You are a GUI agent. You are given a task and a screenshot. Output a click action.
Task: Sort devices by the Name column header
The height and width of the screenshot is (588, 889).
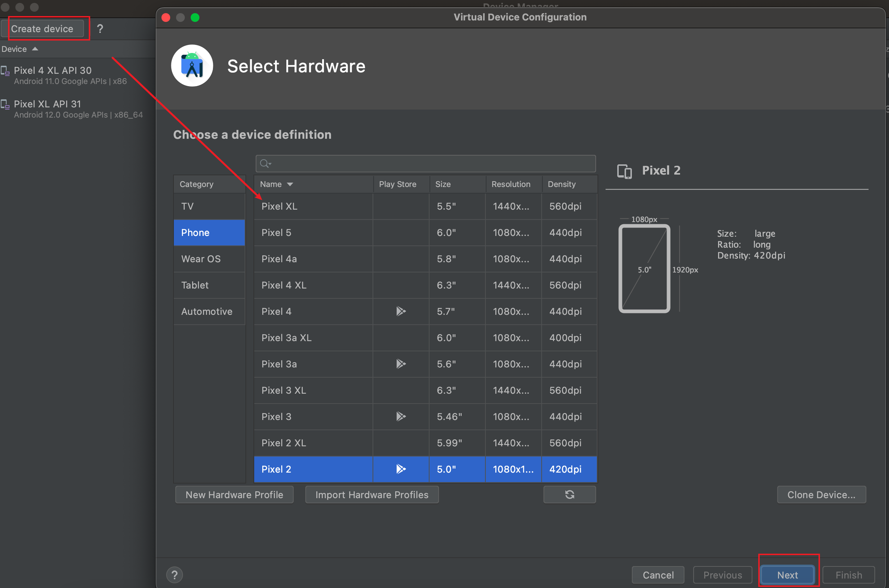point(313,184)
